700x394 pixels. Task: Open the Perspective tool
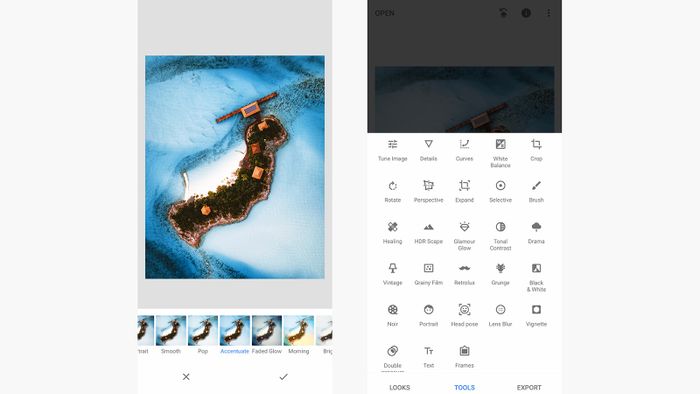429,191
